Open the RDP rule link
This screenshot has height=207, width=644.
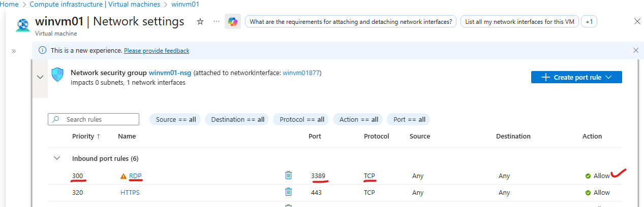pyautogui.click(x=135, y=176)
